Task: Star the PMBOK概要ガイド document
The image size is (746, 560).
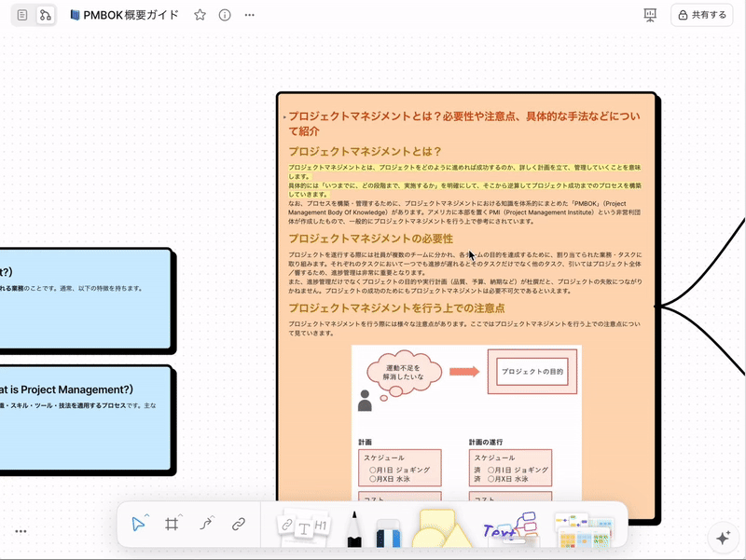Action: coord(200,15)
